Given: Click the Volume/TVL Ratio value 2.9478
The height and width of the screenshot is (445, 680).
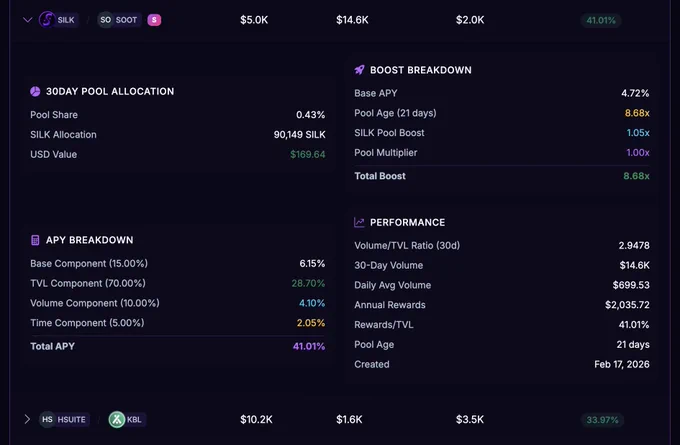Looking at the screenshot, I should point(634,245).
